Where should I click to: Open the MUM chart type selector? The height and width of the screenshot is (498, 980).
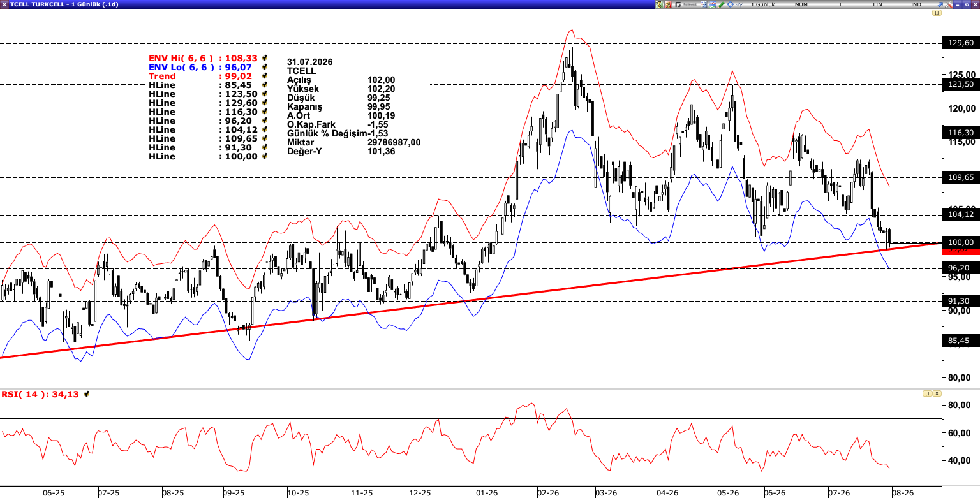[x=801, y=4]
